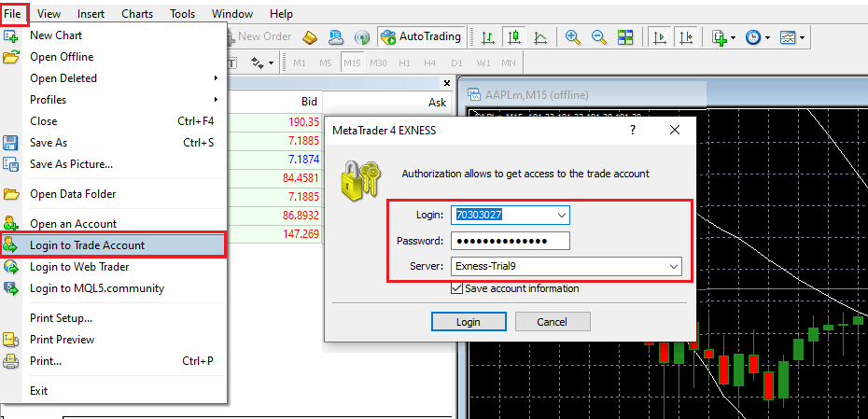
Task: Click into the Password field
Action: [510, 241]
